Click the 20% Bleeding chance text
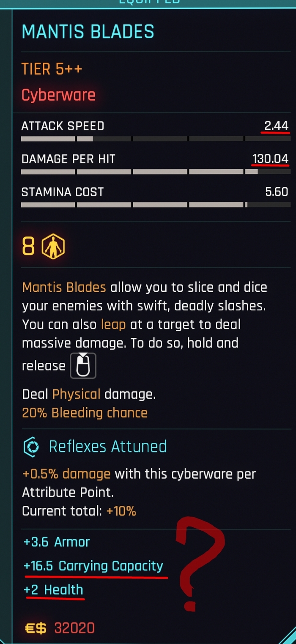Screen dimensions: 296x644 85,413
